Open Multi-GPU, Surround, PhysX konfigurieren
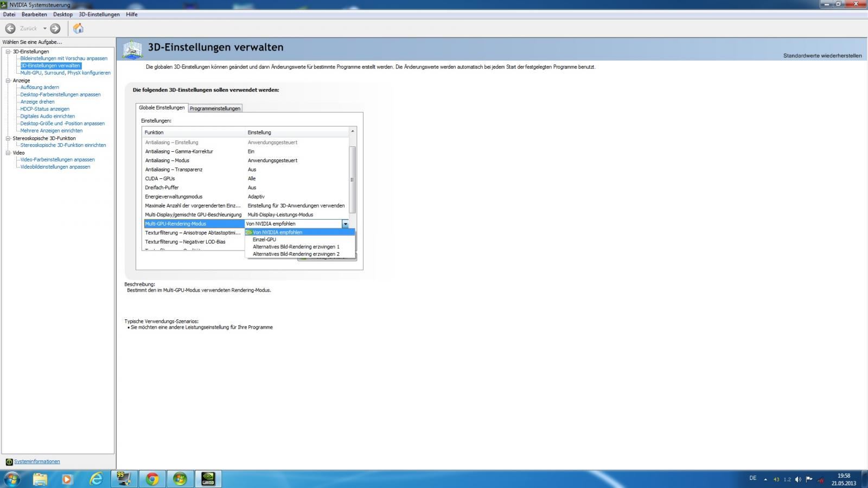868x488 pixels. coord(65,73)
